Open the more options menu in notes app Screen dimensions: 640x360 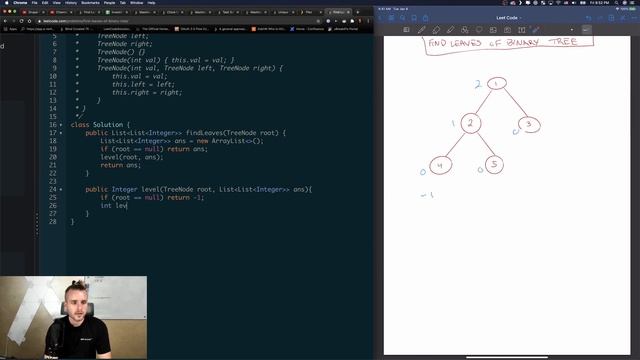[634, 18]
